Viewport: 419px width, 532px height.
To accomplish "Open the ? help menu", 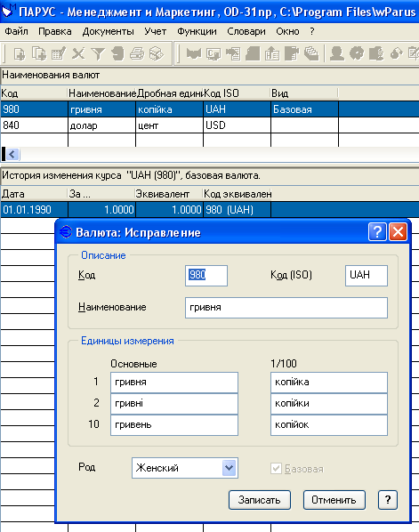I will tap(312, 31).
